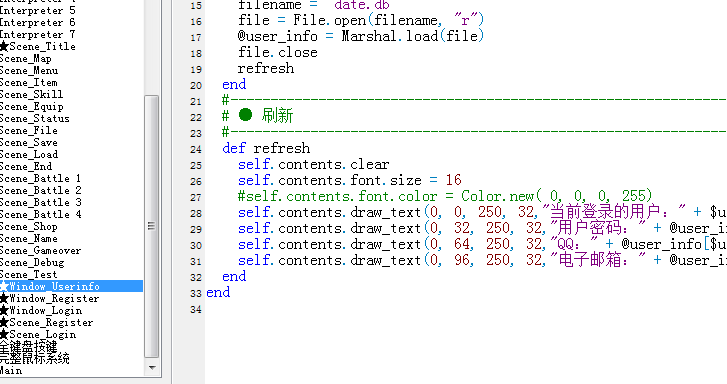Open the Scene_Name script
The image size is (727, 384).
point(29,239)
